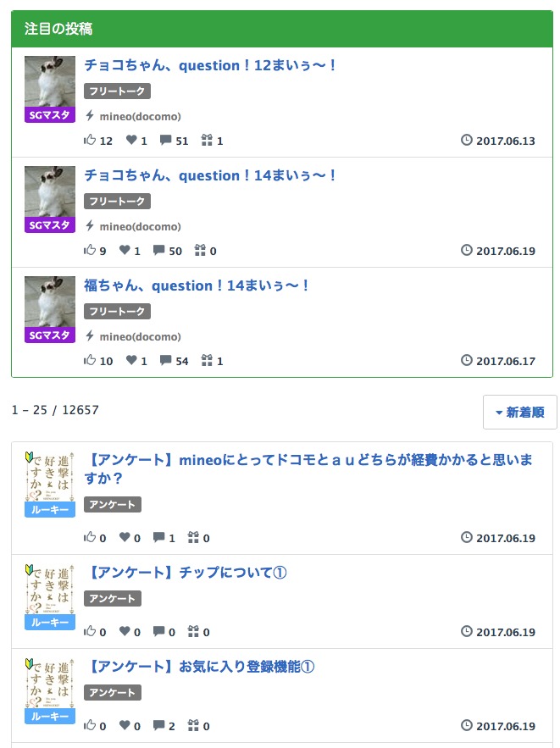Open the post "チョコちゃん、question！12まいぅ〜！"
560x748 pixels.
point(211,65)
